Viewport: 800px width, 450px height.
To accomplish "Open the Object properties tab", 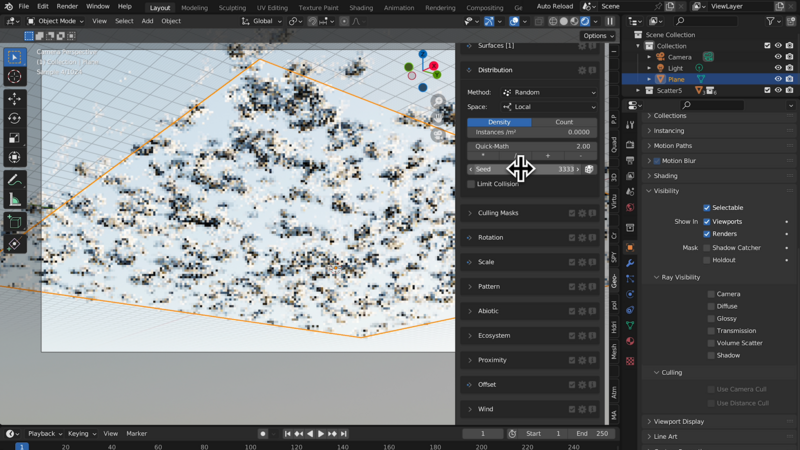I will point(630,247).
